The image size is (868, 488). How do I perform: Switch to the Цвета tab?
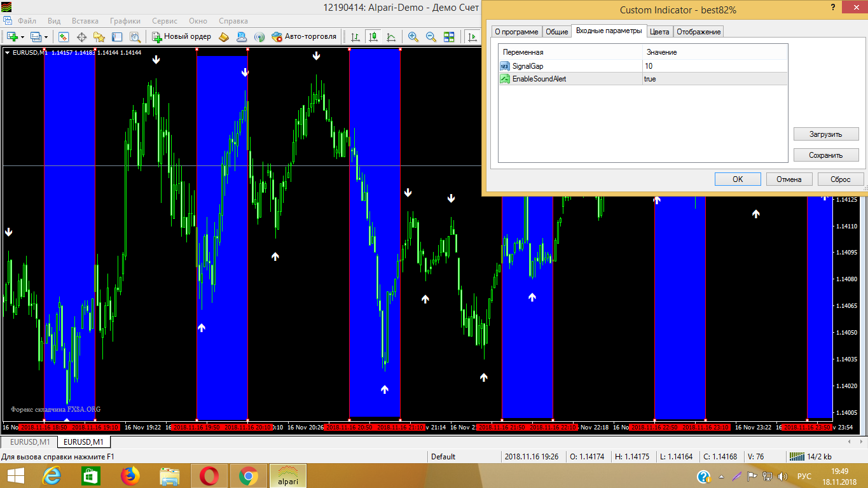659,32
